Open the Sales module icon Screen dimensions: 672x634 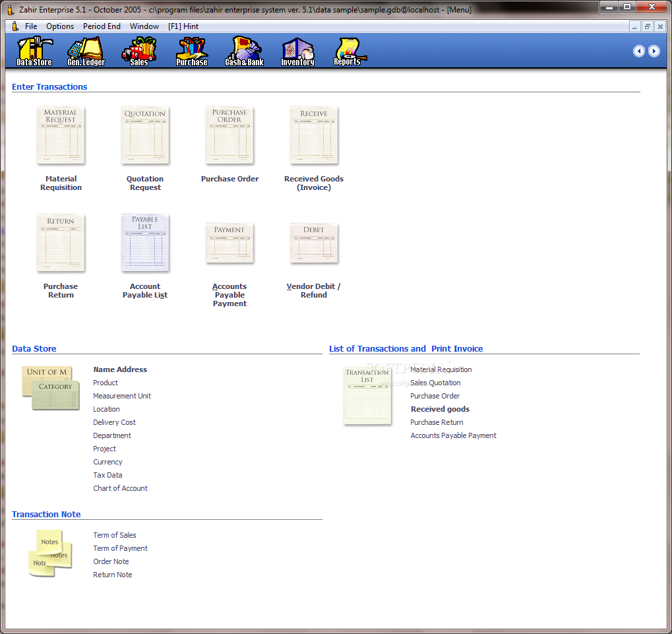139,51
